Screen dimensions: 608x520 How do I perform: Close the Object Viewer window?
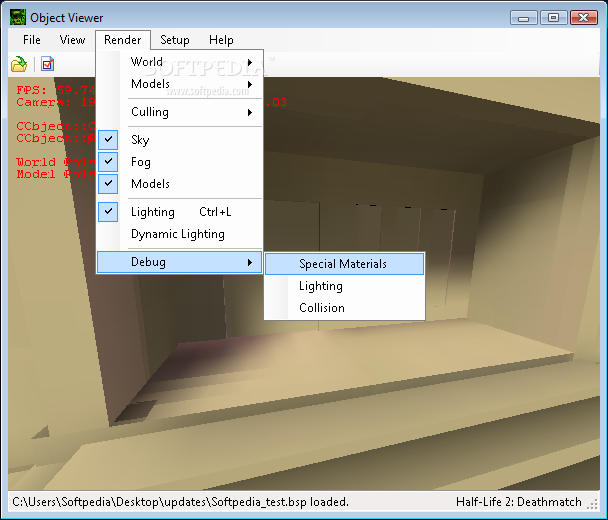[584, 17]
